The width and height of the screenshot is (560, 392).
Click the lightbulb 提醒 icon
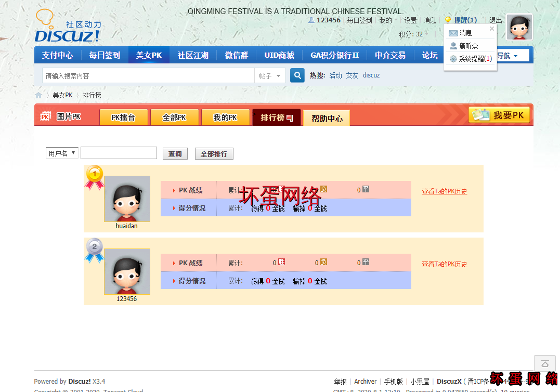448,20
